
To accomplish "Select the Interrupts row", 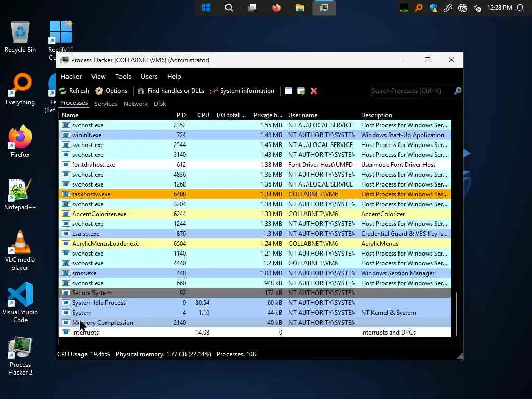I will [255, 332].
